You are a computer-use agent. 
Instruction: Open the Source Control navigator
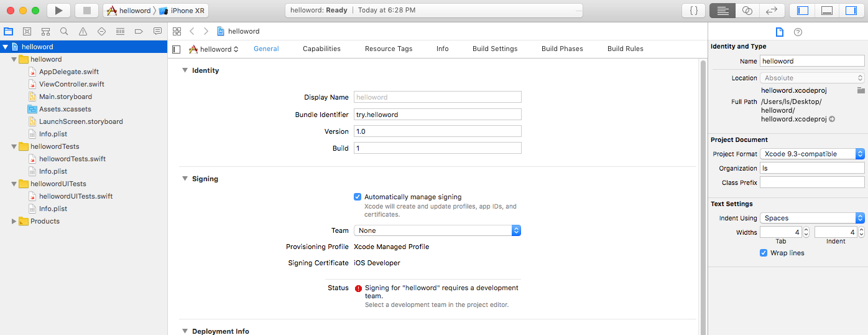pos(27,31)
